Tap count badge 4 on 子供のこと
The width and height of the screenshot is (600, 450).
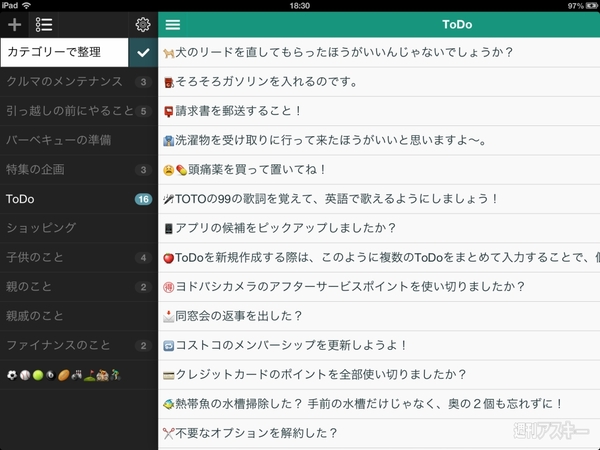point(143,258)
